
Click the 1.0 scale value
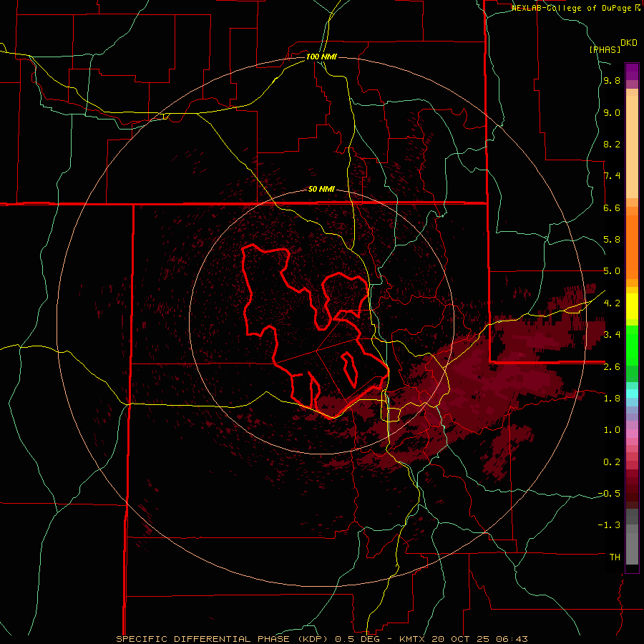point(612,430)
